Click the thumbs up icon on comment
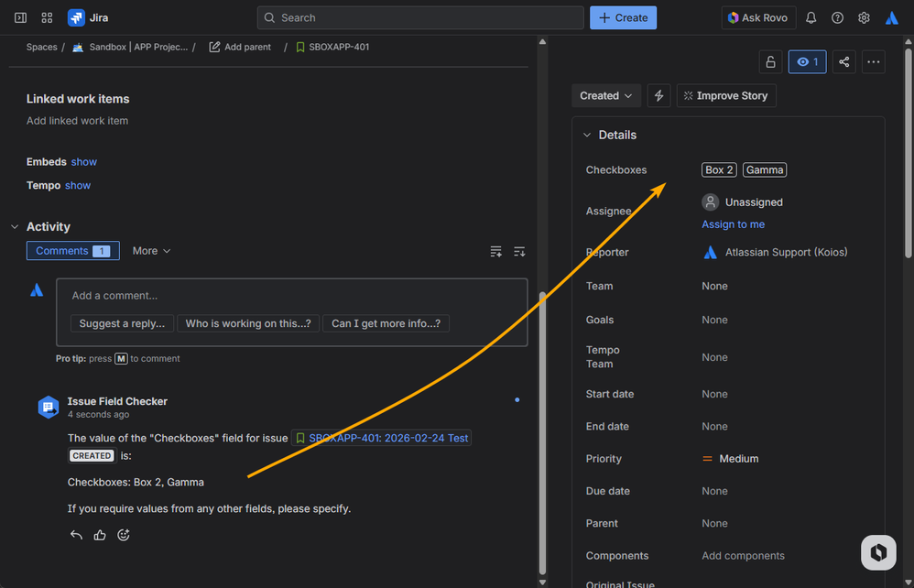The image size is (914, 588). tap(100, 535)
